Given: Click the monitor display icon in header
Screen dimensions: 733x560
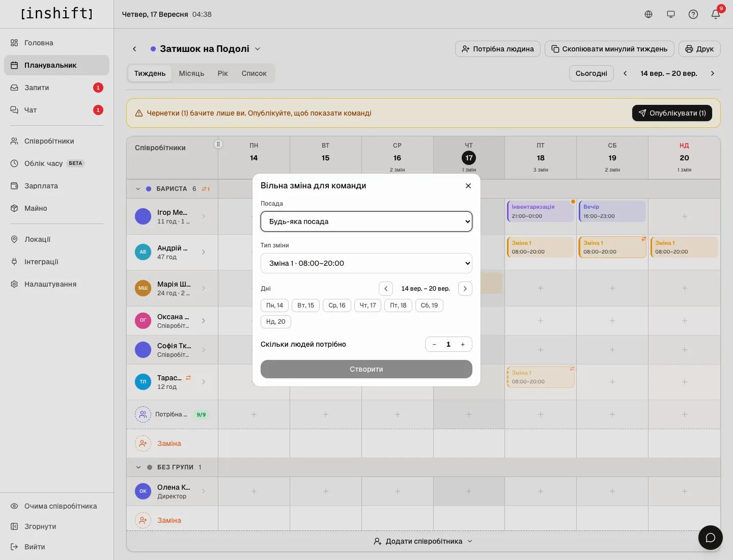Looking at the screenshot, I should click(x=671, y=14).
